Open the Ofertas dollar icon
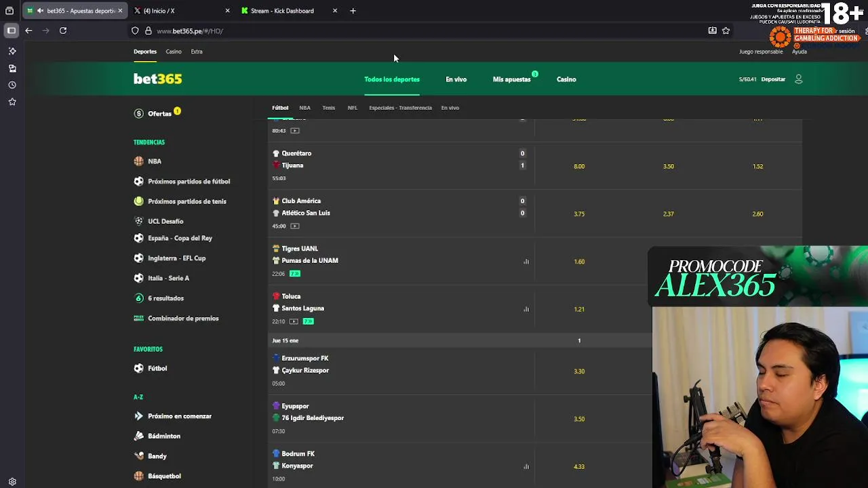Image resolution: width=868 pixels, height=488 pixels. coord(139,114)
